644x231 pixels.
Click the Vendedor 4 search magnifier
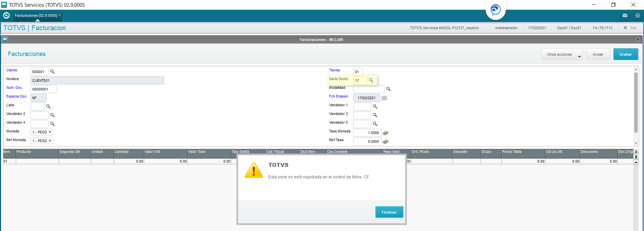click(52, 124)
